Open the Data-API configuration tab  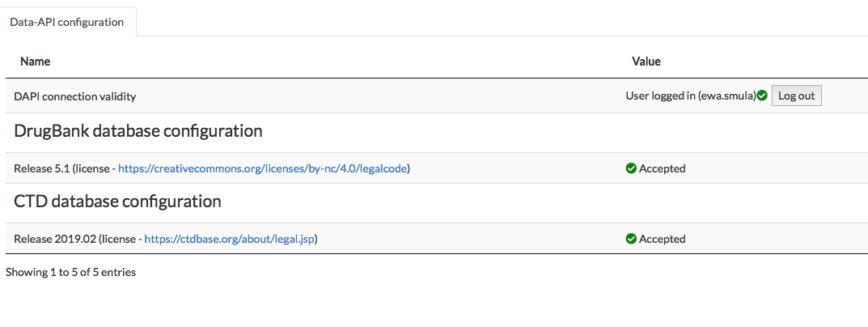(67, 22)
